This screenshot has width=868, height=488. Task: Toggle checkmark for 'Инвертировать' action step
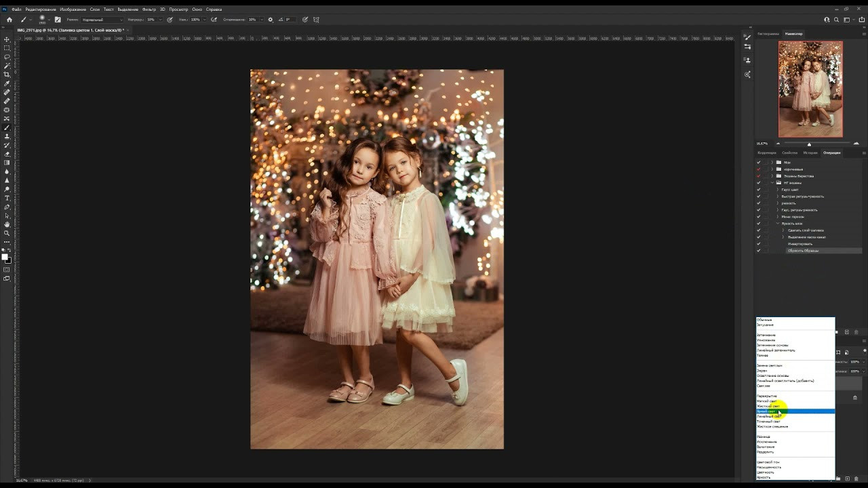click(758, 244)
